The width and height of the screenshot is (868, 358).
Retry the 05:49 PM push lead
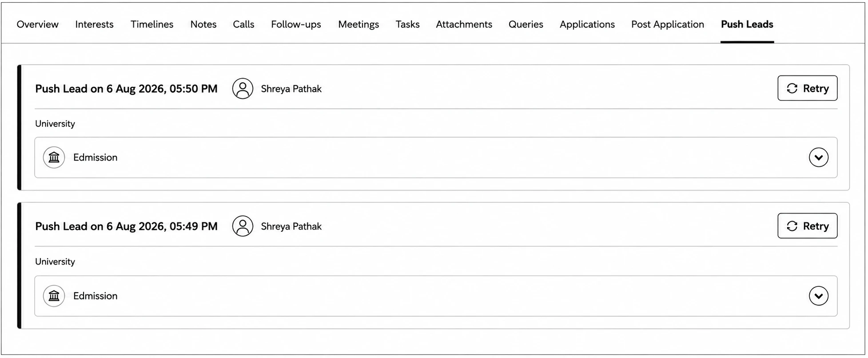pos(807,226)
